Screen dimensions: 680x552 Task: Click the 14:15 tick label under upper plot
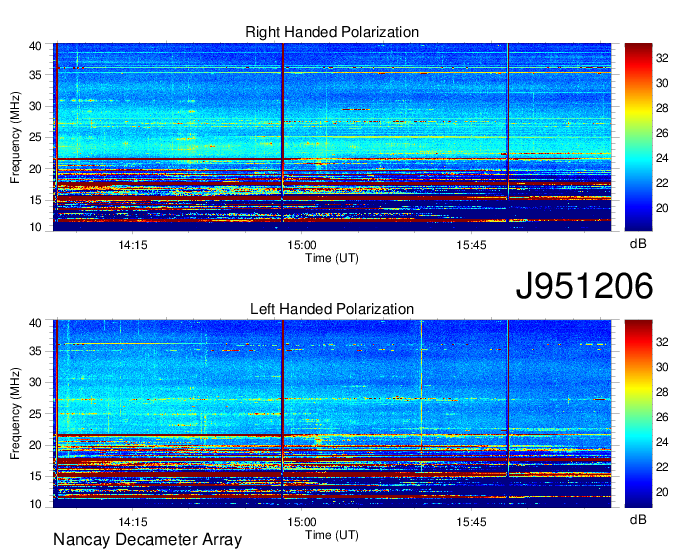point(133,245)
